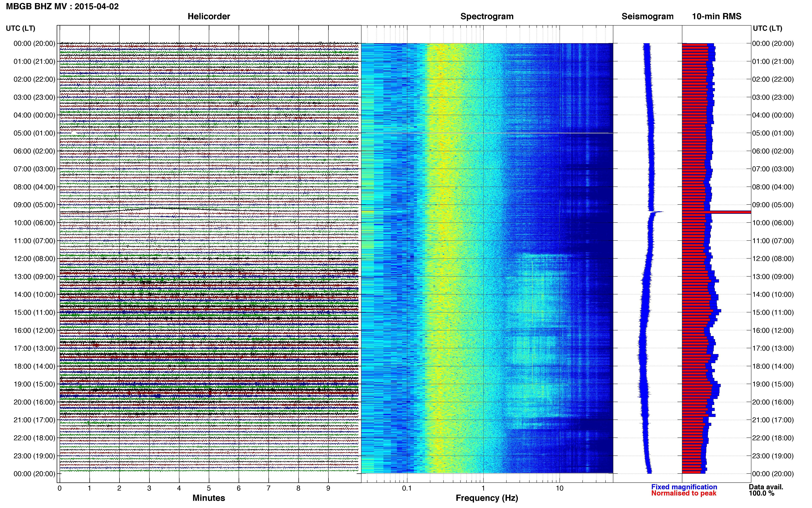The image size is (812, 508).
Task: Select the 'Helicorder' panel heading
Action: pyautogui.click(x=209, y=16)
